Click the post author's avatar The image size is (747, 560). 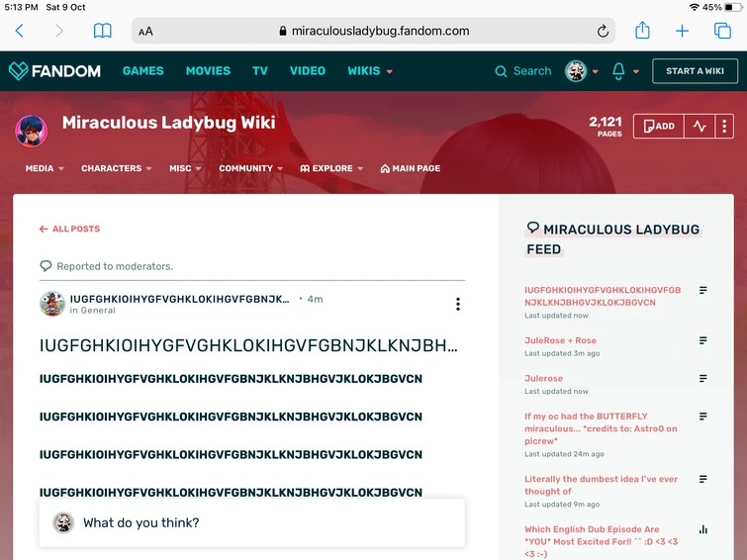click(x=51, y=304)
